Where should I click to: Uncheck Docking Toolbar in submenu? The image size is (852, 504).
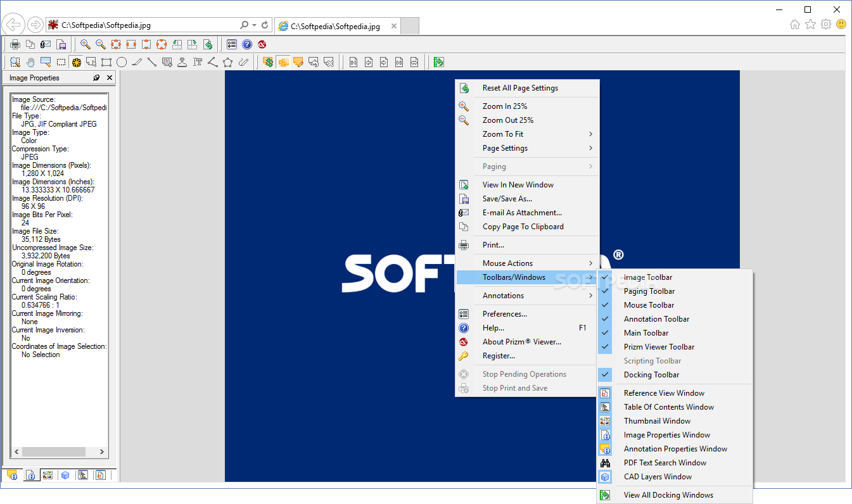click(675, 375)
